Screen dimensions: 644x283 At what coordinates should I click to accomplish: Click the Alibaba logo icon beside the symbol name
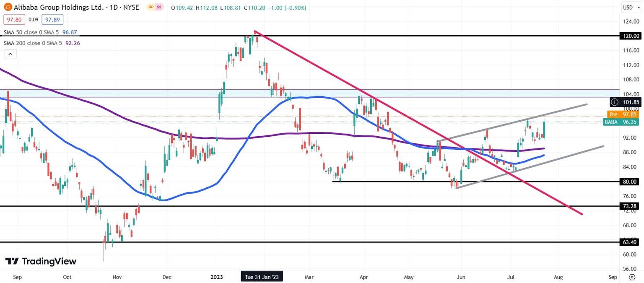(7, 7)
